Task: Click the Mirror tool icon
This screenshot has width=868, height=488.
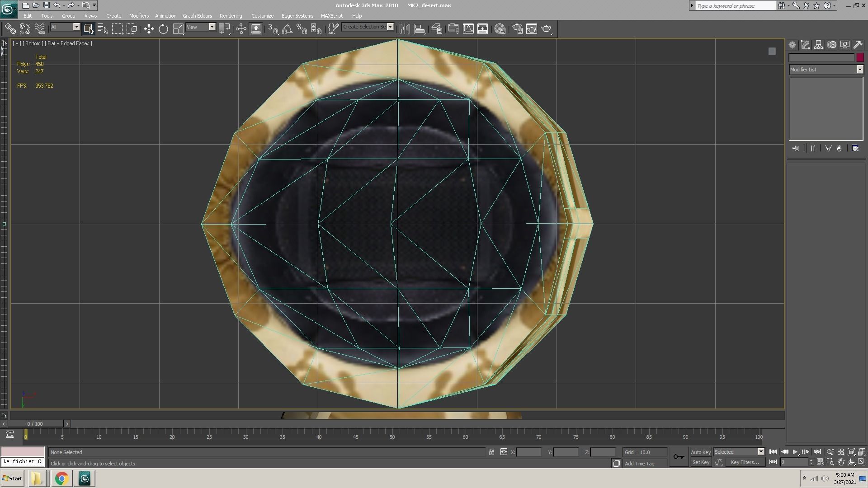Action: point(405,29)
